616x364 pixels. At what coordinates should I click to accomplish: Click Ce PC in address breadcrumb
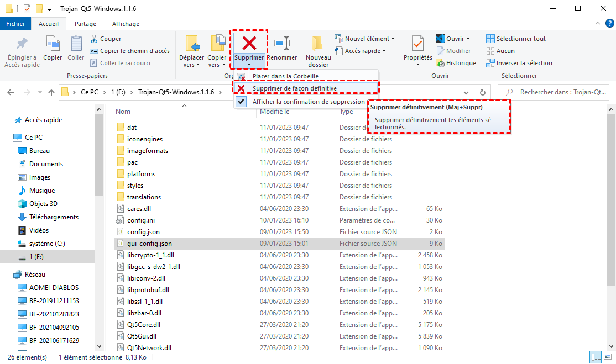[90, 92]
